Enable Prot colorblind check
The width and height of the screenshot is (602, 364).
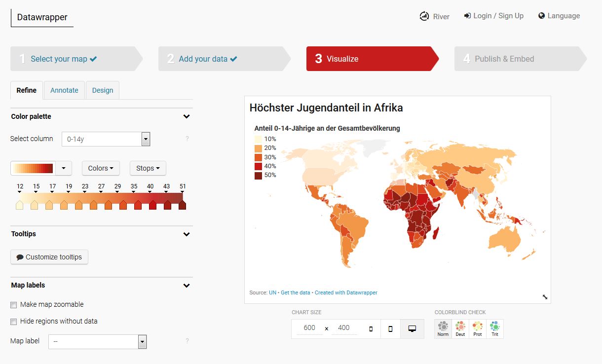point(477,329)
